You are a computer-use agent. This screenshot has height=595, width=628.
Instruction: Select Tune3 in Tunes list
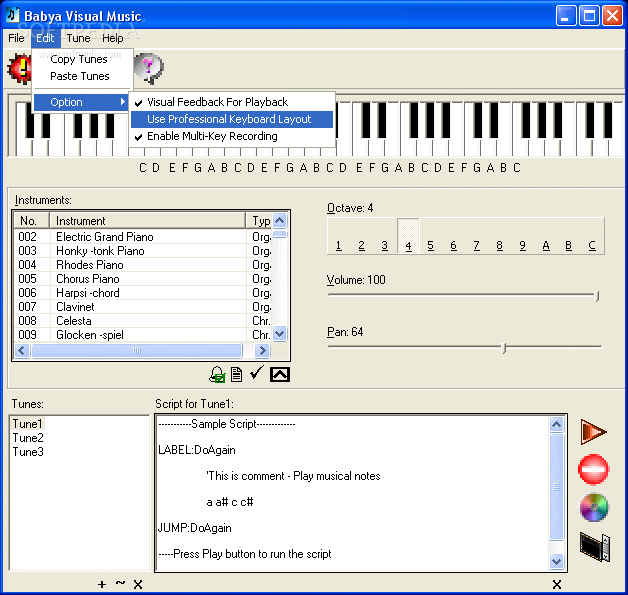[28, 452]
